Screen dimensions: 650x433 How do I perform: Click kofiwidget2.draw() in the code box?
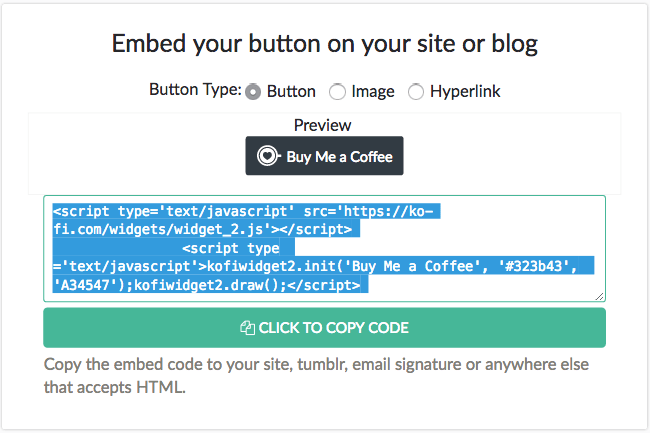206,285
